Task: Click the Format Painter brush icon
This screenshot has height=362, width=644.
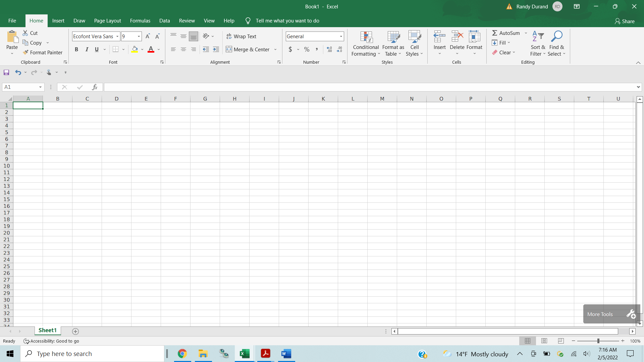Action: [x=25, y=52]
